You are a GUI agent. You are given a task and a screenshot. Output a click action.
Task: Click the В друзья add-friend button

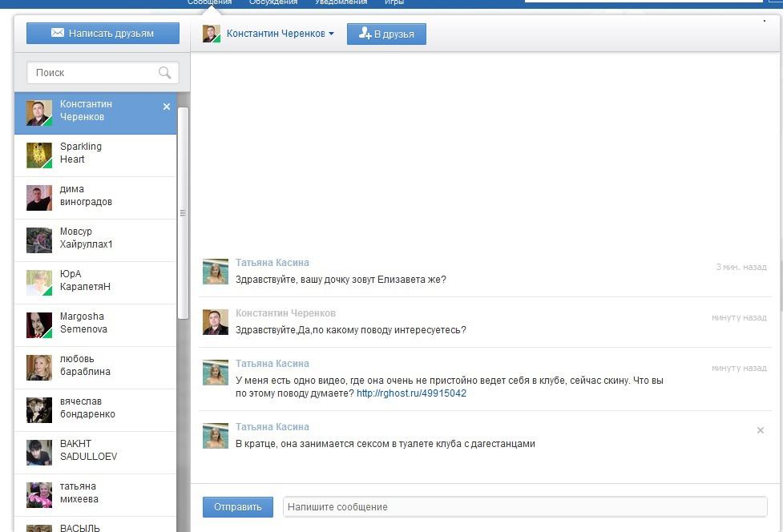tap(386, 34)
